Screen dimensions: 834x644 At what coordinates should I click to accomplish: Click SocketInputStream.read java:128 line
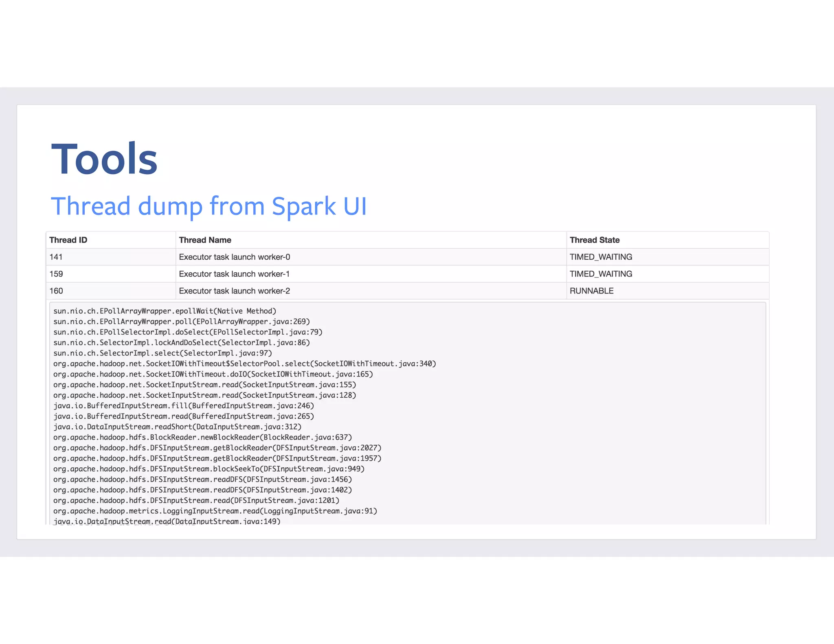(205, 396)
